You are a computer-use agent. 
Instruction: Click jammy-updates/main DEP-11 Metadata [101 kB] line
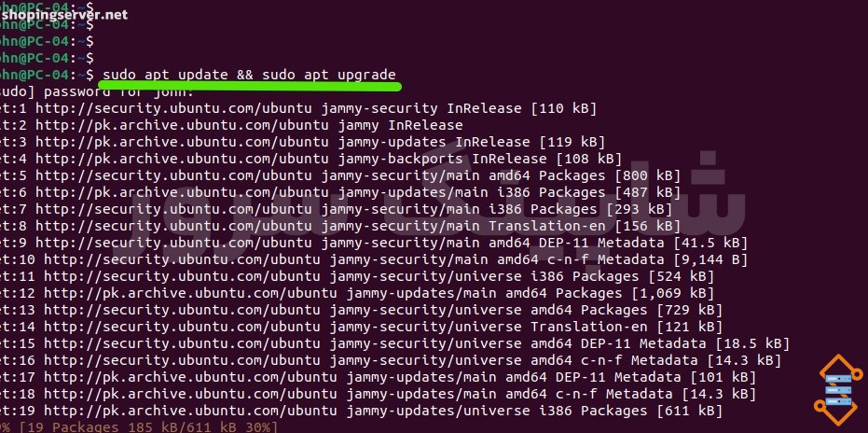click(x=379, y=378)
